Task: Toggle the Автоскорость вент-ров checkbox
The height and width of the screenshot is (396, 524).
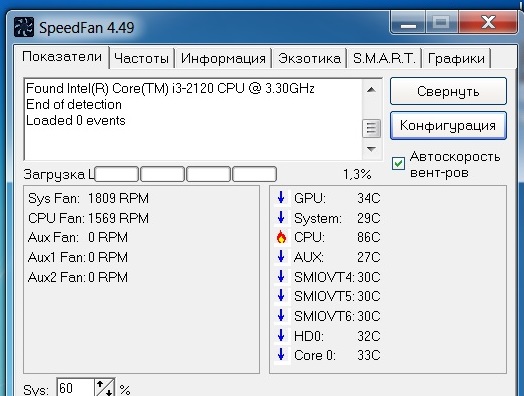Action: [398, 164]
